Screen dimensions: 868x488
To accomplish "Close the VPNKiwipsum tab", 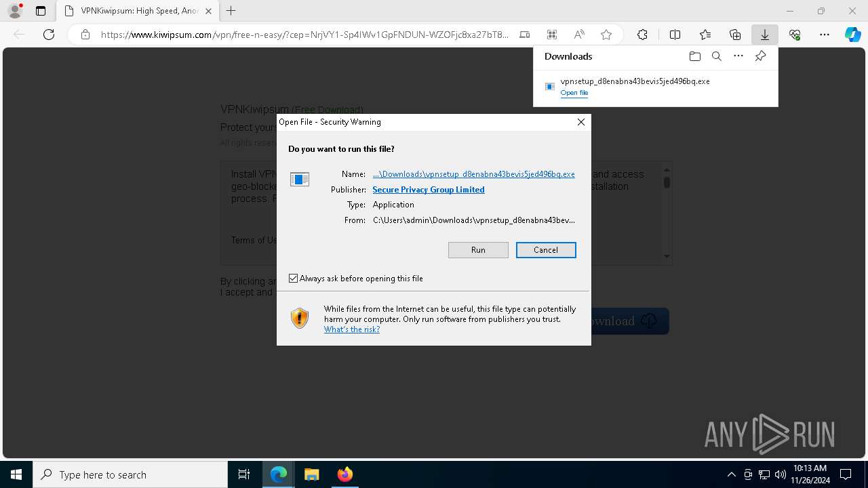I will [x=208, y=11].
